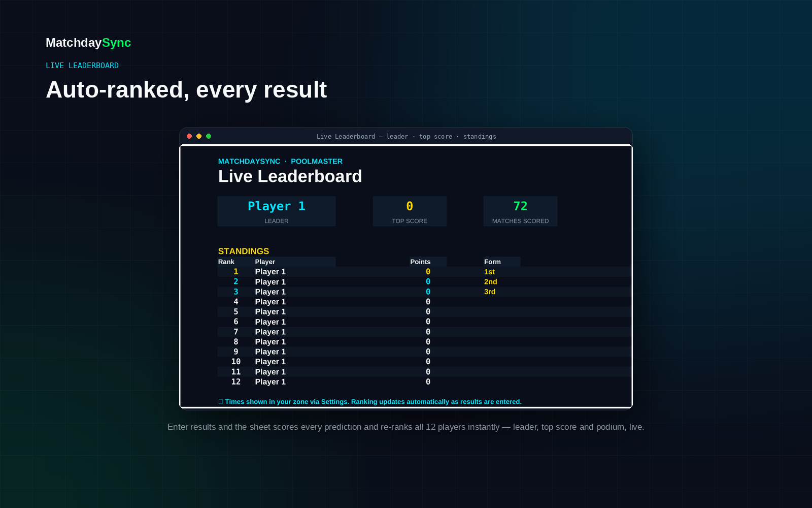
Task: Click rank number 3 in standings
Action: point(236,292)
